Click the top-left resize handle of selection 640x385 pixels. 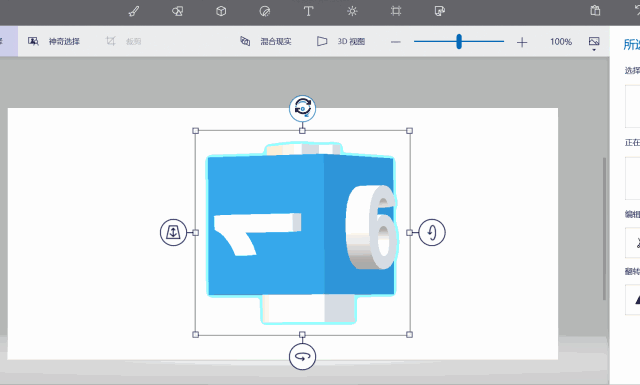point(196,131)
